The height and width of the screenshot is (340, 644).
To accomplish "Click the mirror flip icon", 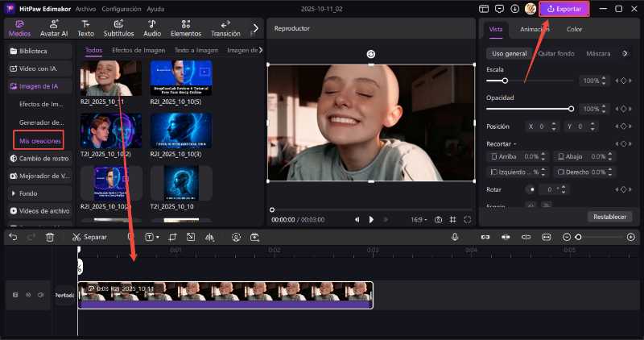I will (209, 237).
